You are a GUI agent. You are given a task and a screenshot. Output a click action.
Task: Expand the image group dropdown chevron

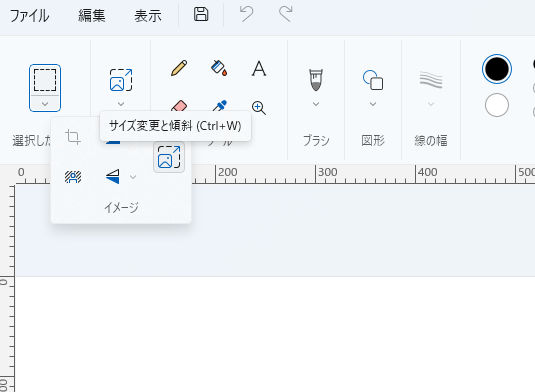point(121,104)
